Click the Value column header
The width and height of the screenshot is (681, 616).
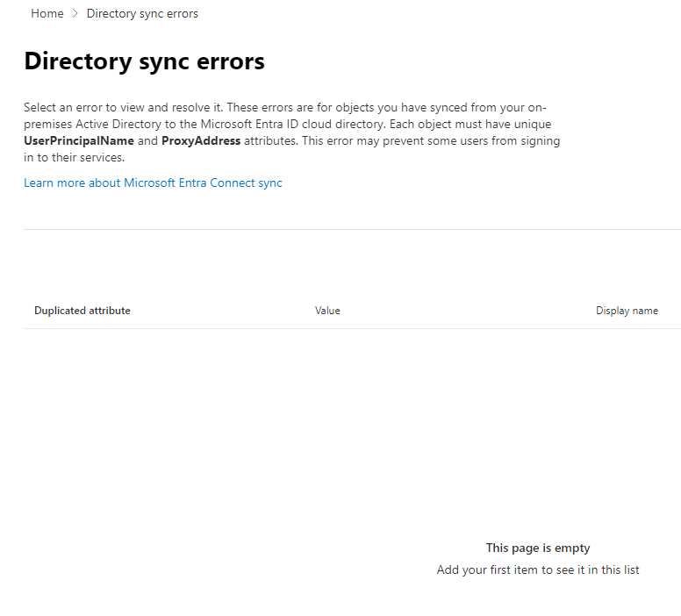click(x=327, y=311)
